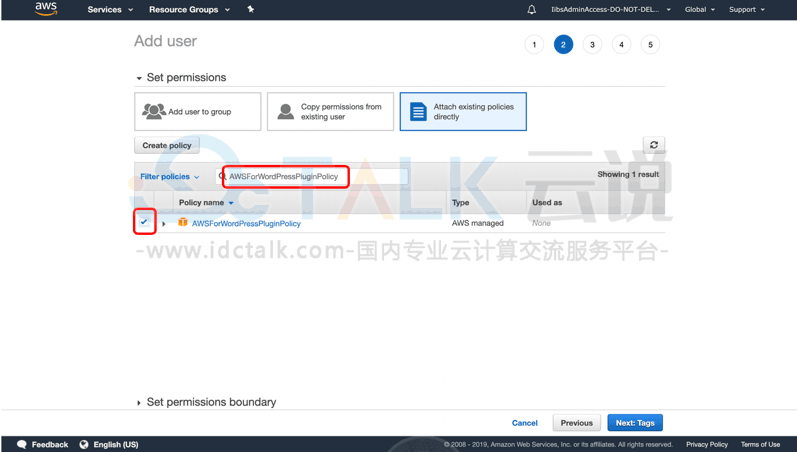Click the Used as column header
This screenshot has height=452, width=797.
547,202
